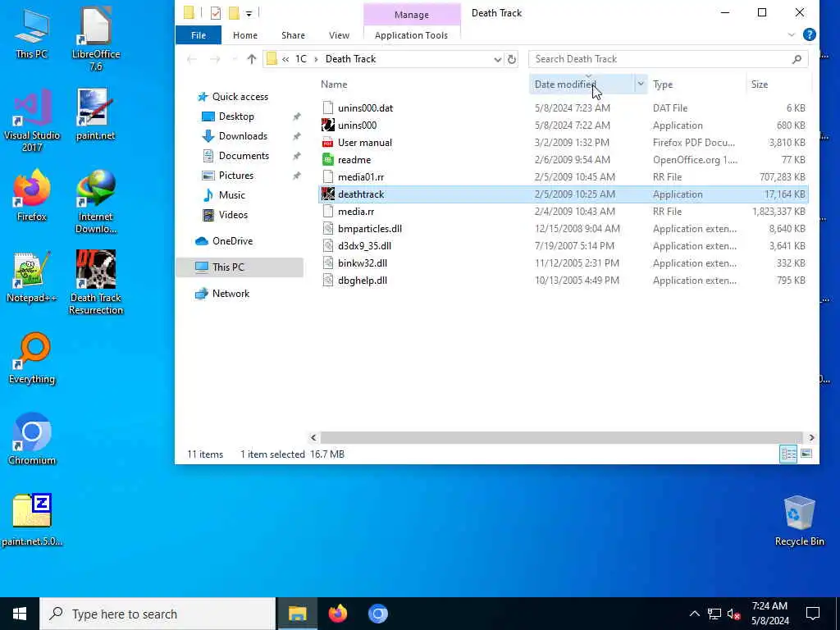This screenshot has width=840, height=630.
Task: Open the Customize Quick Access Toolbar dropdown
Action: [x=249, y=13]
